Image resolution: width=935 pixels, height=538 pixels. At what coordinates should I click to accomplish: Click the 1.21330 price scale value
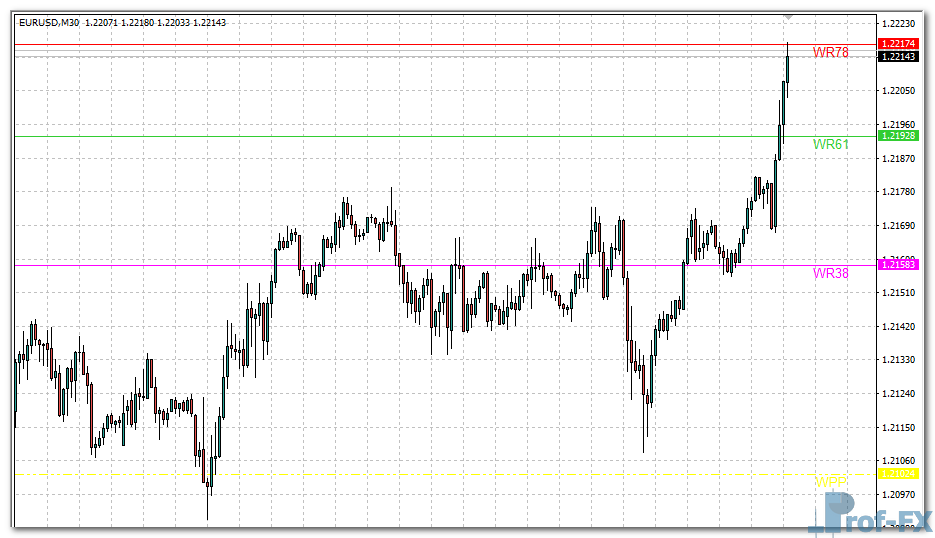898,360
